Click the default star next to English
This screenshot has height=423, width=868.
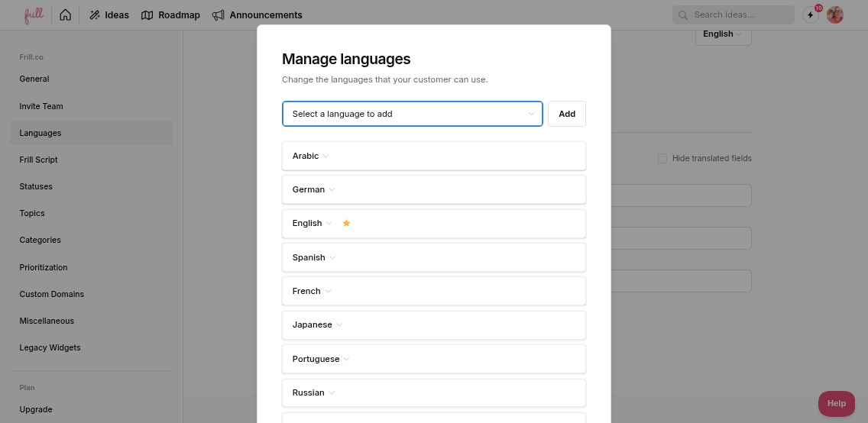coord(347,223)
